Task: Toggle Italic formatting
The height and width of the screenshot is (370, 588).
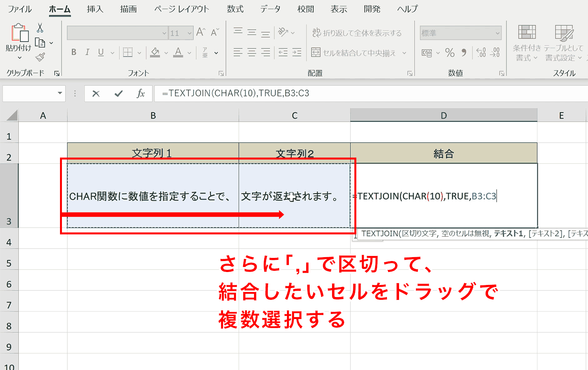Action: click(87, 52)
